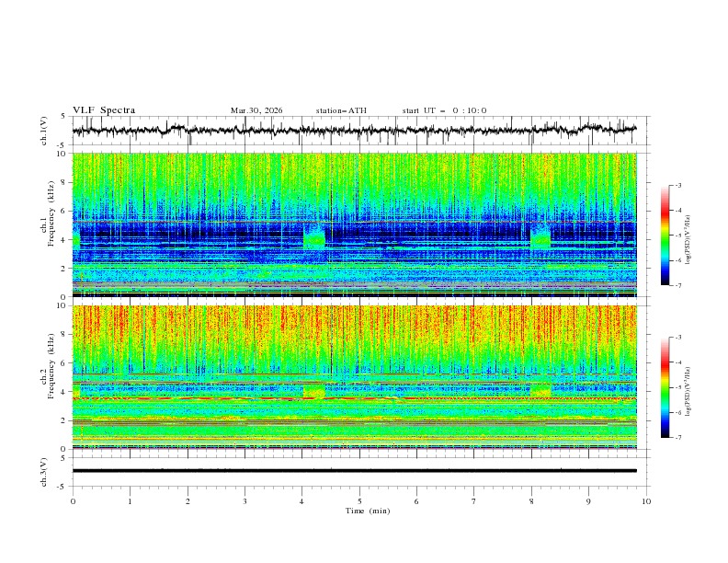Click the "-7" tick on the lower color bar

pos(678,438)
